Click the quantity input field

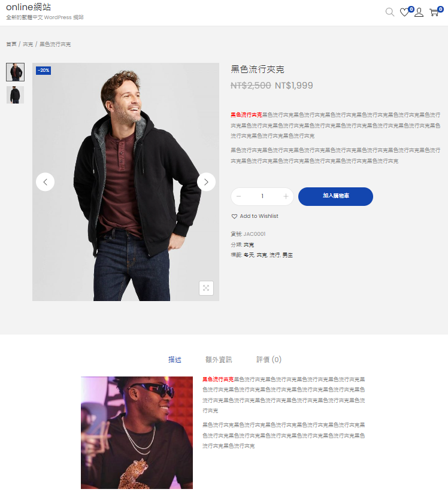click(x=262, y=196)
